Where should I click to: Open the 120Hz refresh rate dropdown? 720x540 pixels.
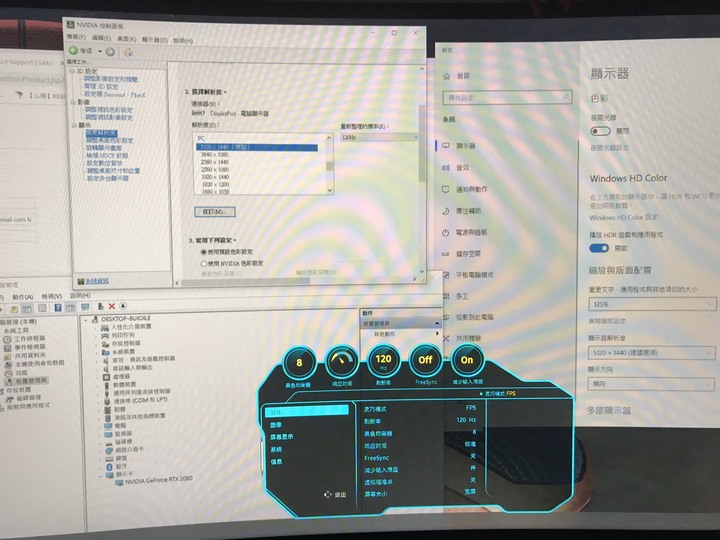(x=380, y=137)
